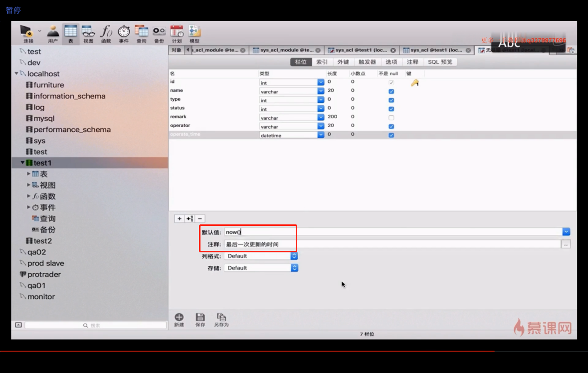Open type dropdown for name field

click(x=321, y=91)
